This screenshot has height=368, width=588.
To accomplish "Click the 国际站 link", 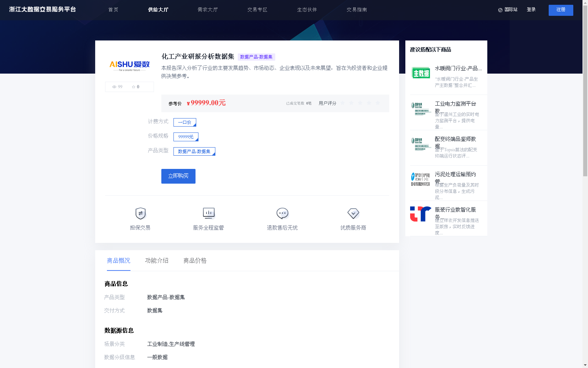I will click(511, 10).
